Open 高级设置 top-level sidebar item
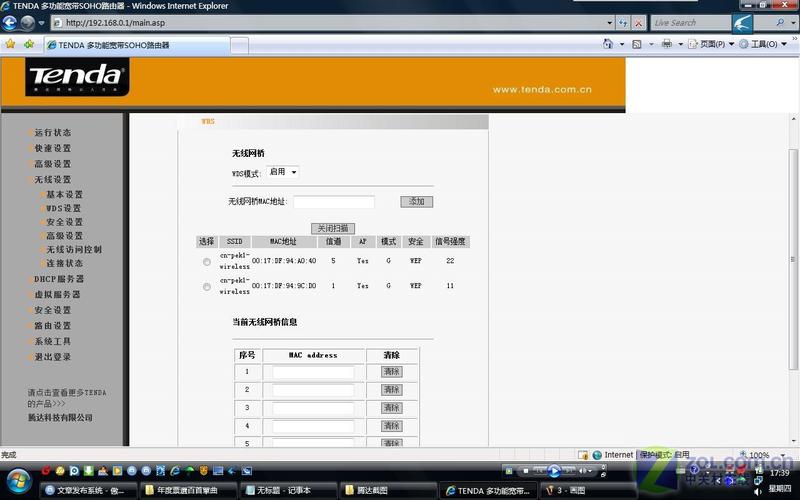Image resolution: width=800 pixels, height=500 pixels. coord(53,164)
